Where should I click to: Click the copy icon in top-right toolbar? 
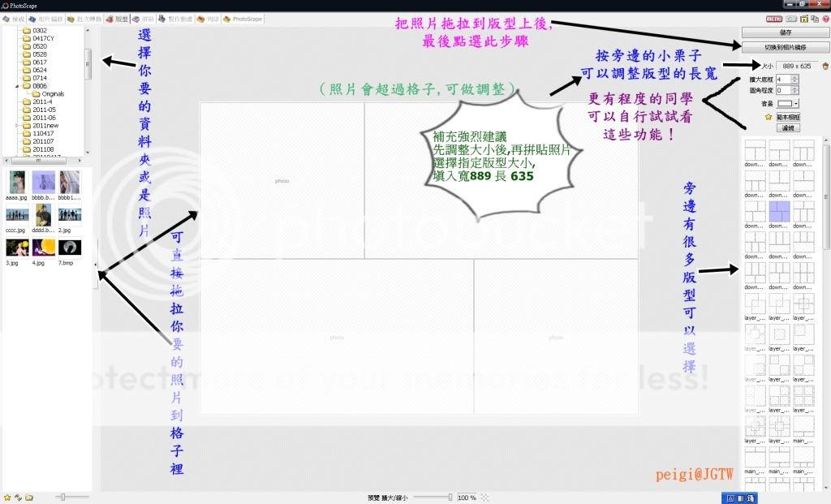814,18
